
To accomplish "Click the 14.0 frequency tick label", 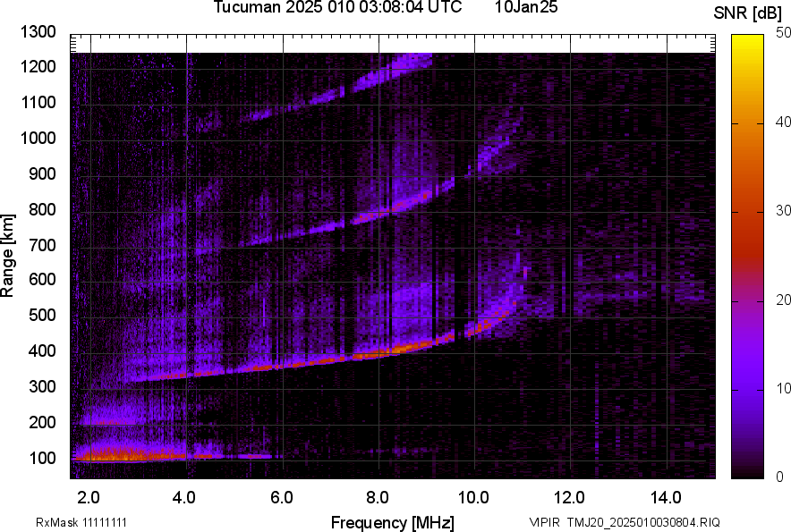I will (666, 497).
